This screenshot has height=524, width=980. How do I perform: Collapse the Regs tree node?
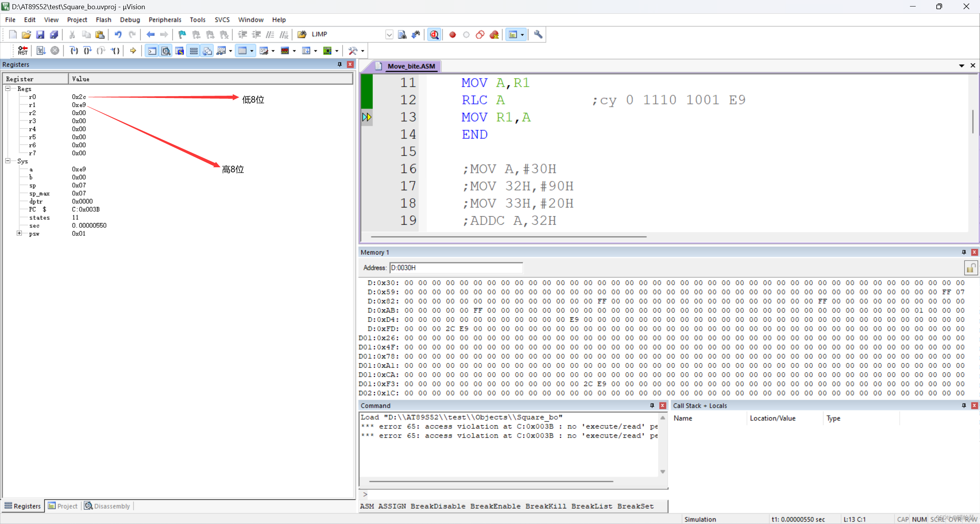click(8, 88)
